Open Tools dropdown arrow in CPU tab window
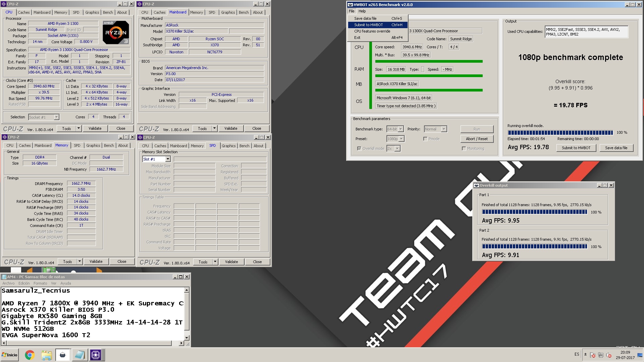 [78, 128]
